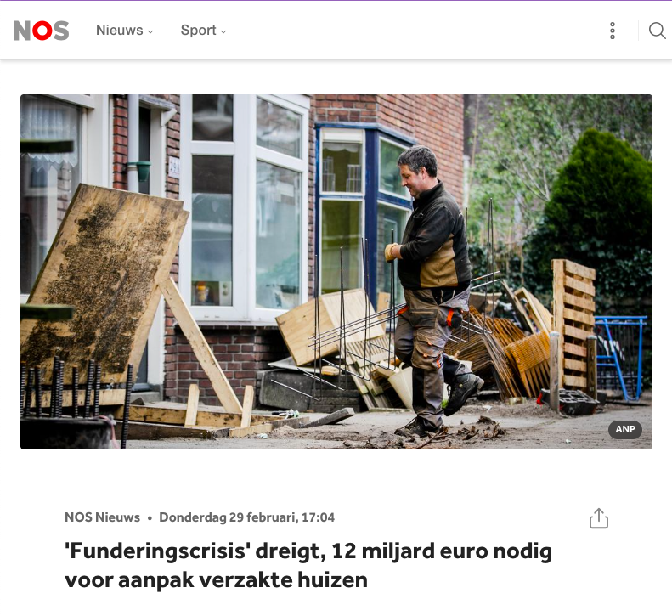Click the ANP photo credit badge
The width and height of the screenshot is (672, 616).
[625, 429]
